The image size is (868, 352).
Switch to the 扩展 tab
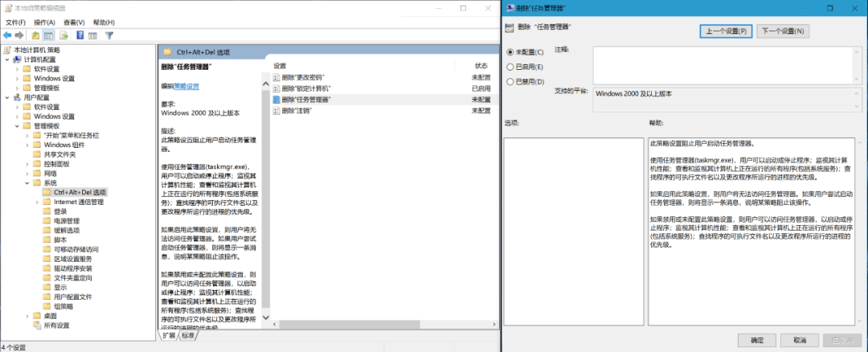pyautogui.click(x=169, y=336)
